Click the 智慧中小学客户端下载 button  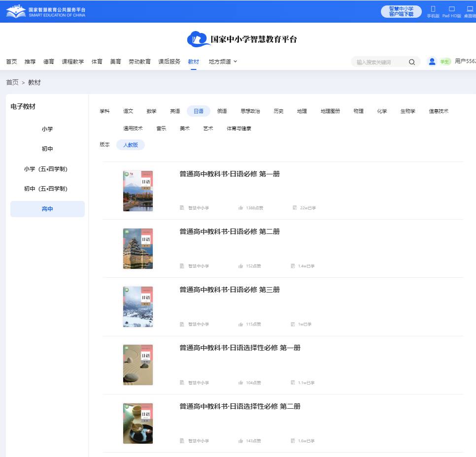(401, 10)
